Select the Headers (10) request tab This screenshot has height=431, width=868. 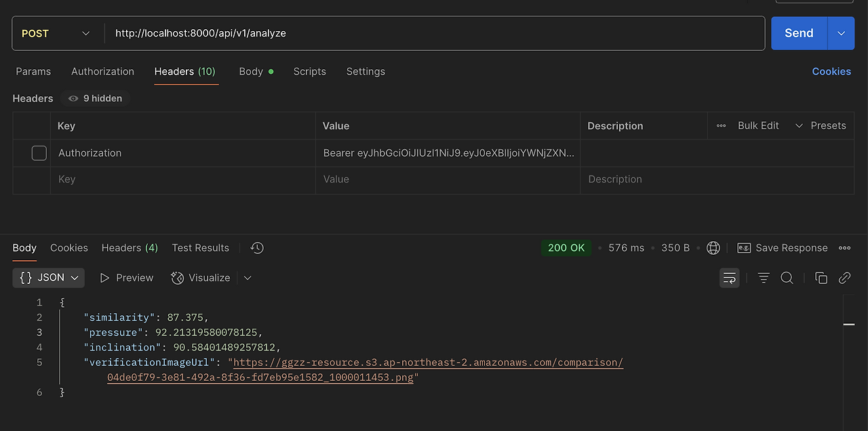pos(185,71)
